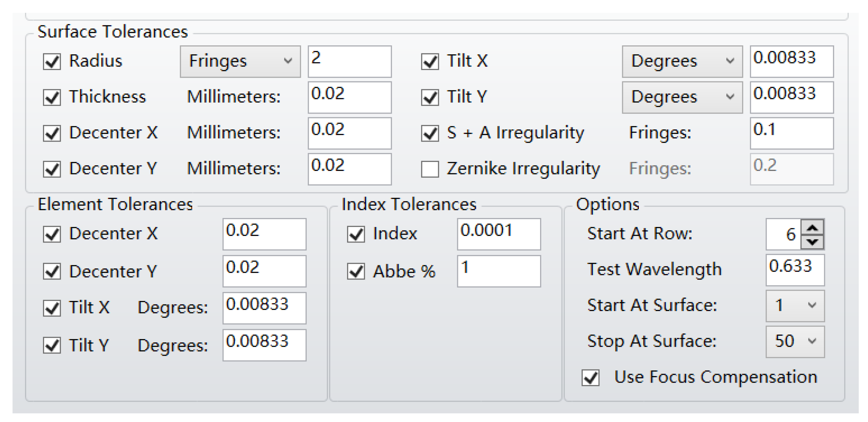Toggle the Abbe % checkbox

pos(356,271)
